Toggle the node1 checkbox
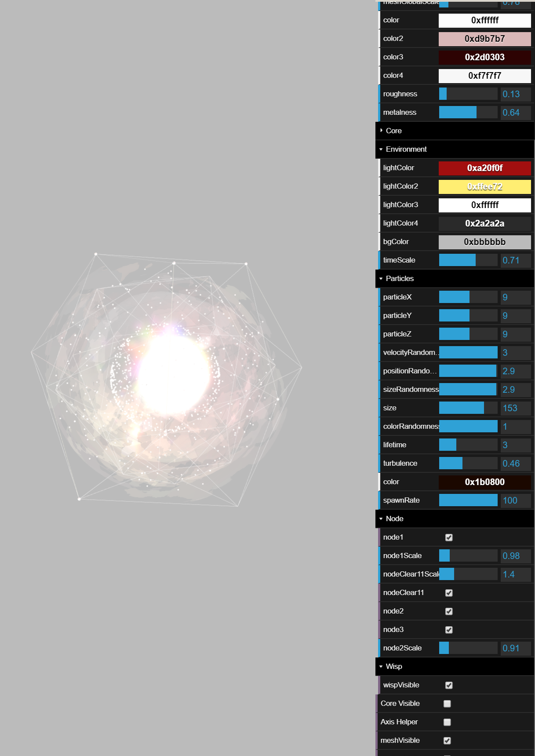Viewport: 535px width, 756px height. point(449,537)
